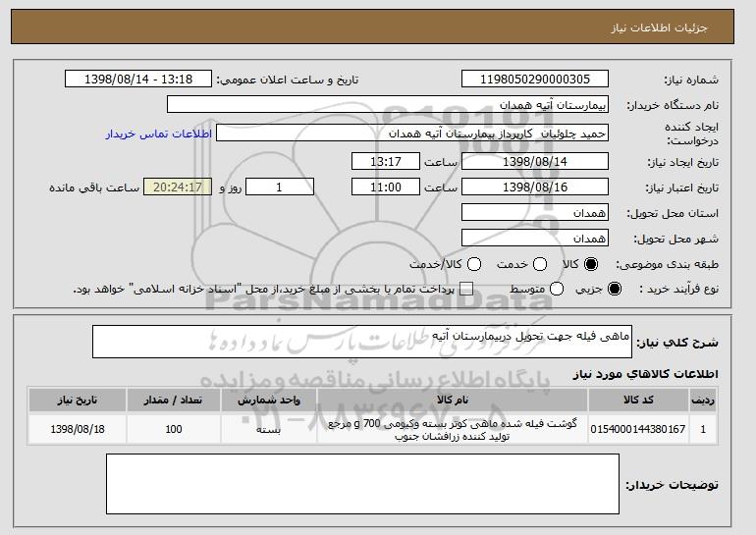Image resolution: width=756 pixels, height=535 pixels.
Task: Click the need date cell 1398/08/18
Action: pos(78,429)
